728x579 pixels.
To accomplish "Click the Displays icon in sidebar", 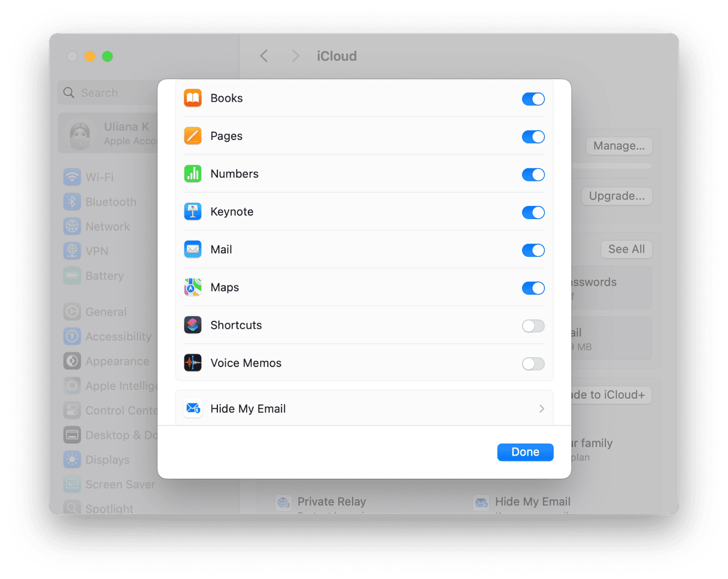I will coord(72,460).
